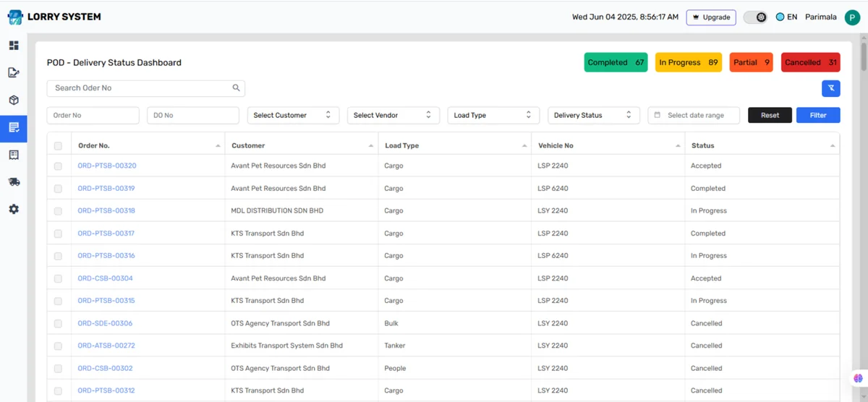This screenshot has height=402, width=868.
Task: Click the black Reset button
Action: [770, 115]
